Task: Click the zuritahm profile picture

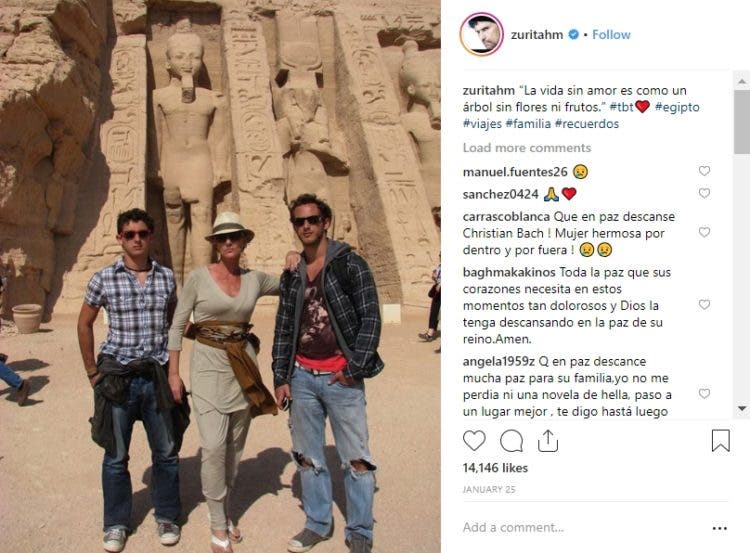Action: 482,34
